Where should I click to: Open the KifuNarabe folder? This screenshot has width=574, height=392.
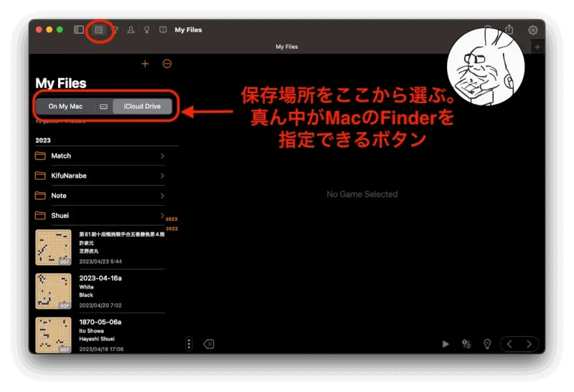click(x=100, y=176)
